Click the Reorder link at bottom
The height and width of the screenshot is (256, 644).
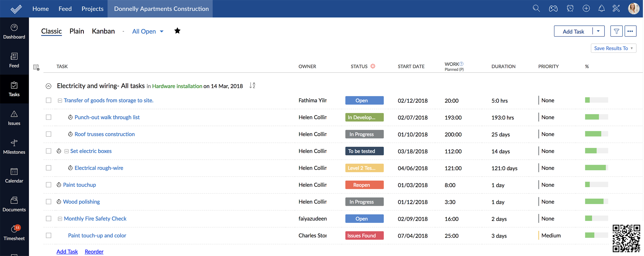[94, 251]
